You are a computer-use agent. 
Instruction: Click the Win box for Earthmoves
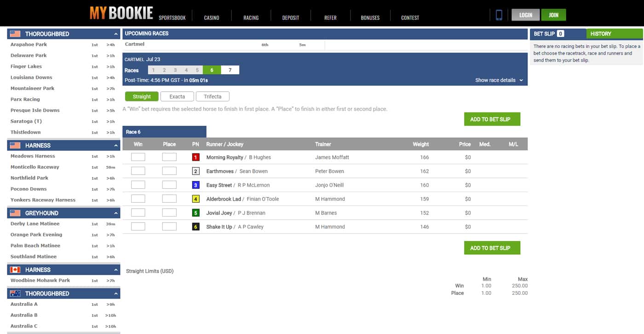tap(138, 171)
